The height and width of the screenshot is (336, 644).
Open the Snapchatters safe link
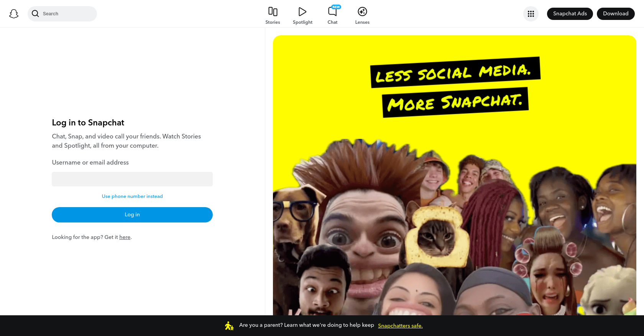click(400, 326)
